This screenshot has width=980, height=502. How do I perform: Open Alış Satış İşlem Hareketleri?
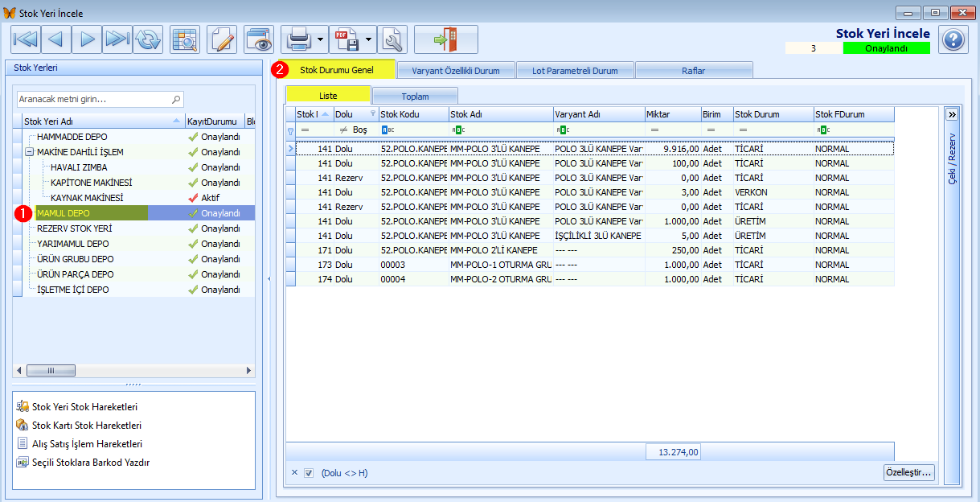(87, 444)
